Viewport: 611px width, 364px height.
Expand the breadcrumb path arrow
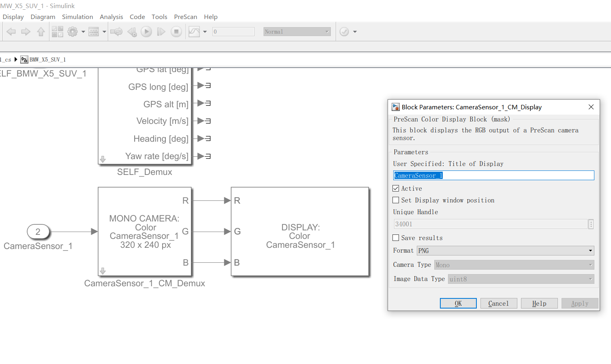click(16, 60)
